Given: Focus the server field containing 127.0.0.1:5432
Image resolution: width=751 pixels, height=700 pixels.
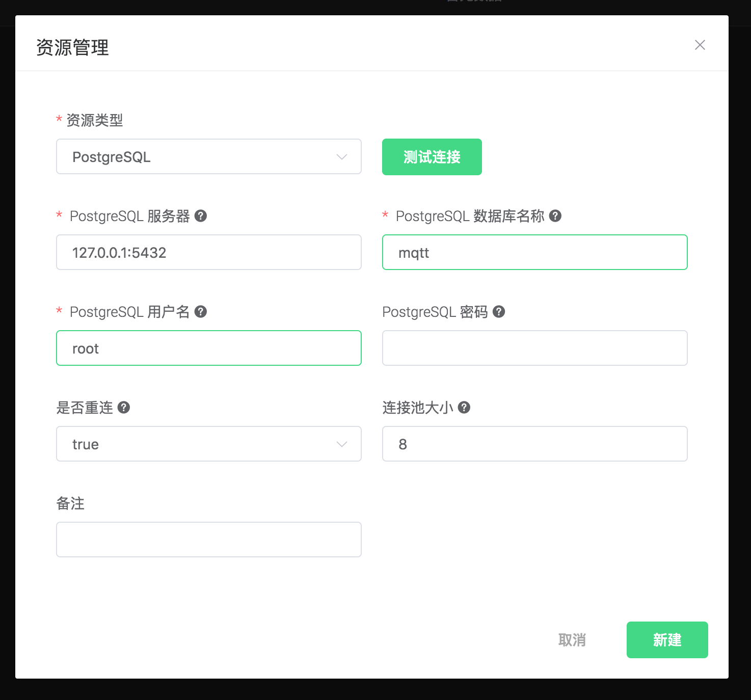Looking at the screenshot, I should pos(209,253).
